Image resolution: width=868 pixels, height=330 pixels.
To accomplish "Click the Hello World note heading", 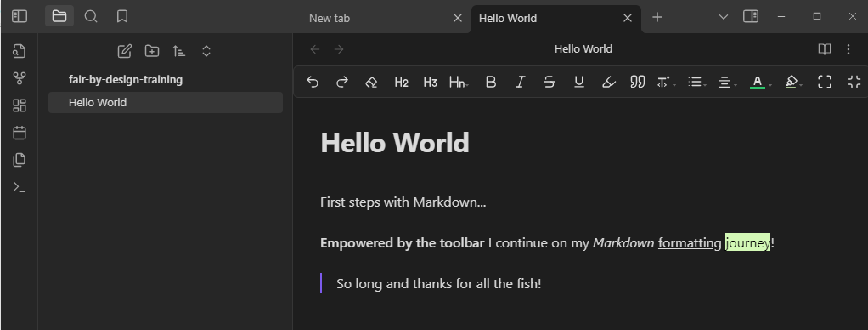I will (395, 143).
